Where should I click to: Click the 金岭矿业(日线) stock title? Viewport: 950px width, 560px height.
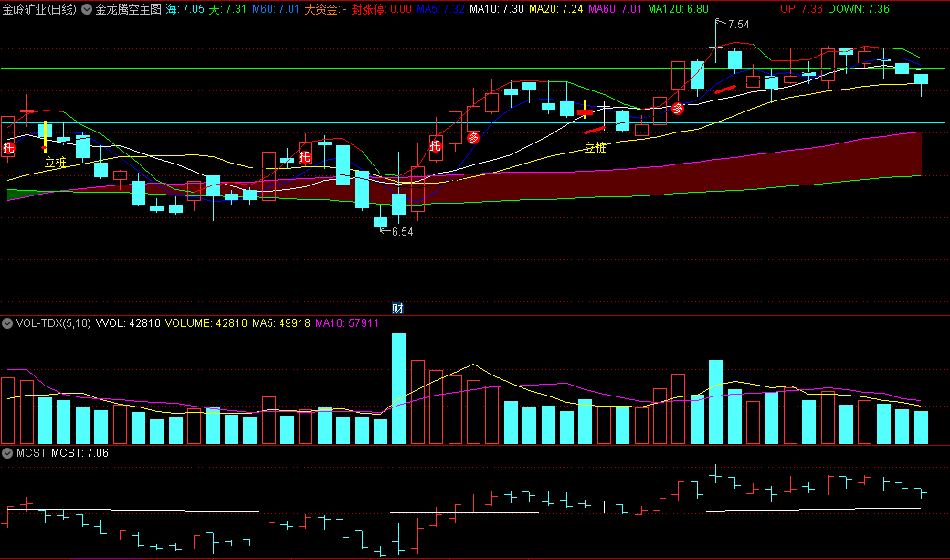coord(40,9)
